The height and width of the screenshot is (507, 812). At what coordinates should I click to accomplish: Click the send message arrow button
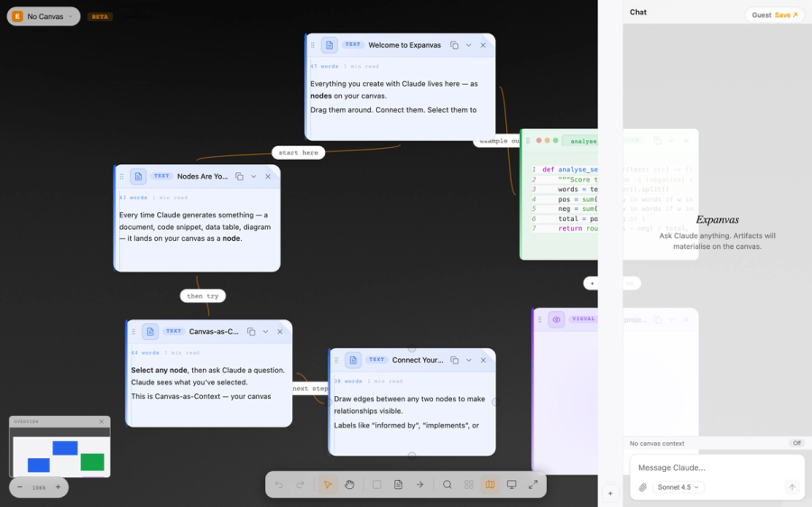(792, 487)
